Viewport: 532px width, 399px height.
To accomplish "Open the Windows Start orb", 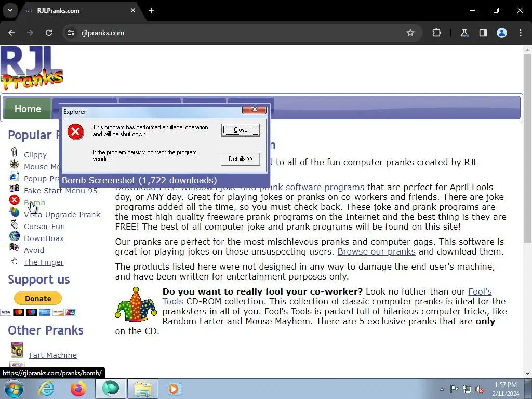I will click(x=14, y=389).
